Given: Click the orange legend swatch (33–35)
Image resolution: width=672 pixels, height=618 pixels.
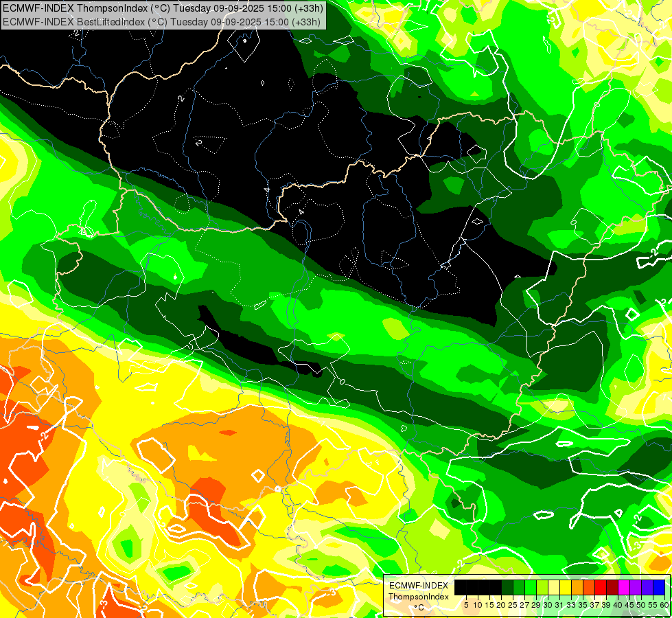Looking at the screenshot, I should coord(577,588).
